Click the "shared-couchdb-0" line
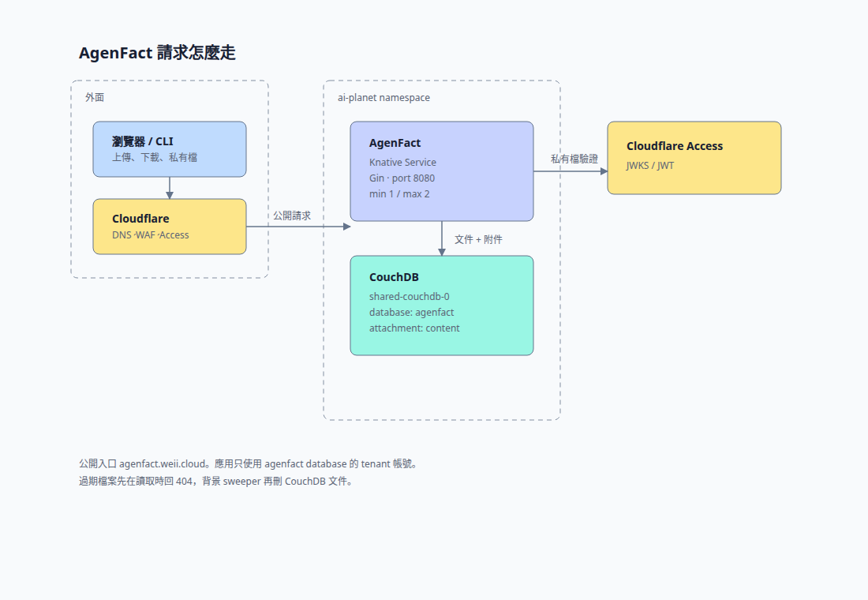Viewport: 868px width, 600px height. point(409,296)
